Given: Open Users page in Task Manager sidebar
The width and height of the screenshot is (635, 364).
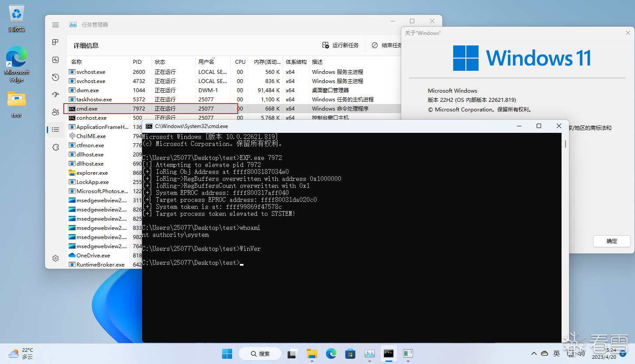Looking at the screenshot, I should pos(56,112).
